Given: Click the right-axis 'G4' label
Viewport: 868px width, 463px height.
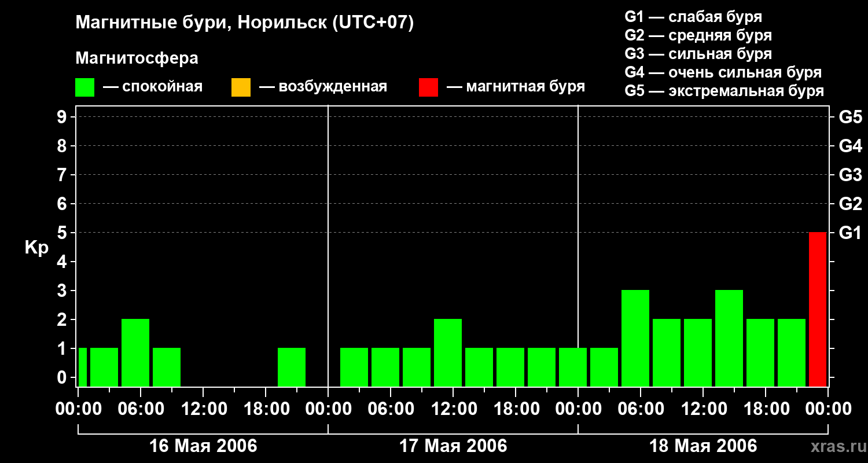Looking at the screenshot, I should [851, 146].
